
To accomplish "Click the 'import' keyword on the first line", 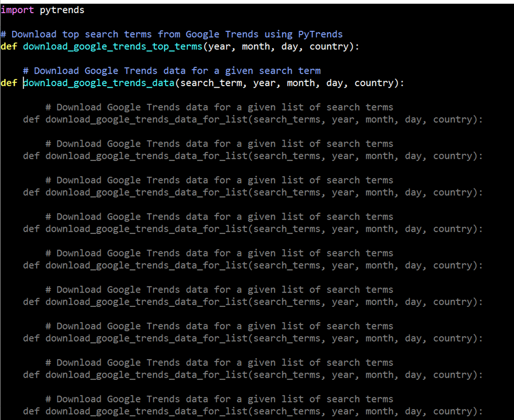I will click(17, 10).
